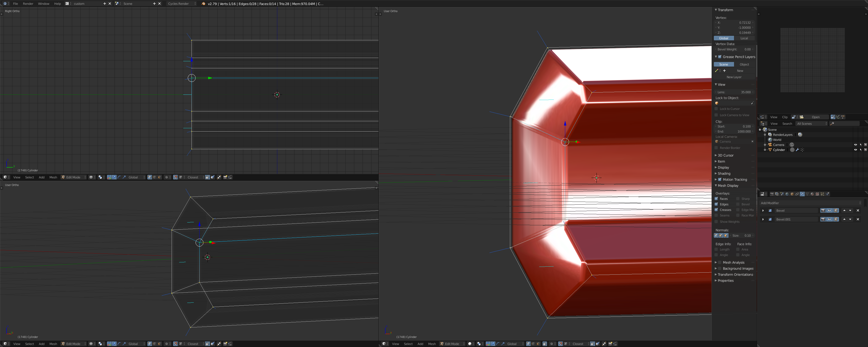Open the Help menu

(x=58, y=3)
